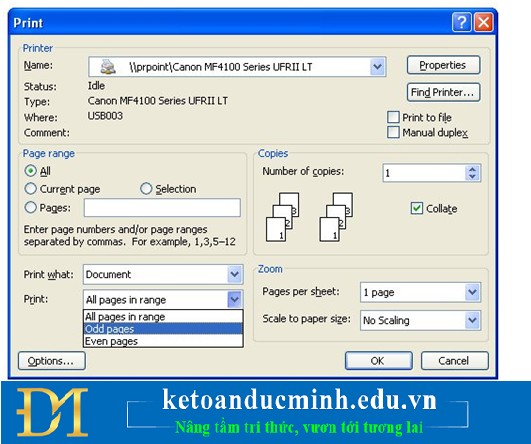This screenshot has width=531, height=444.
Task: Increase number of copies with up arrow
Action: 472,169
